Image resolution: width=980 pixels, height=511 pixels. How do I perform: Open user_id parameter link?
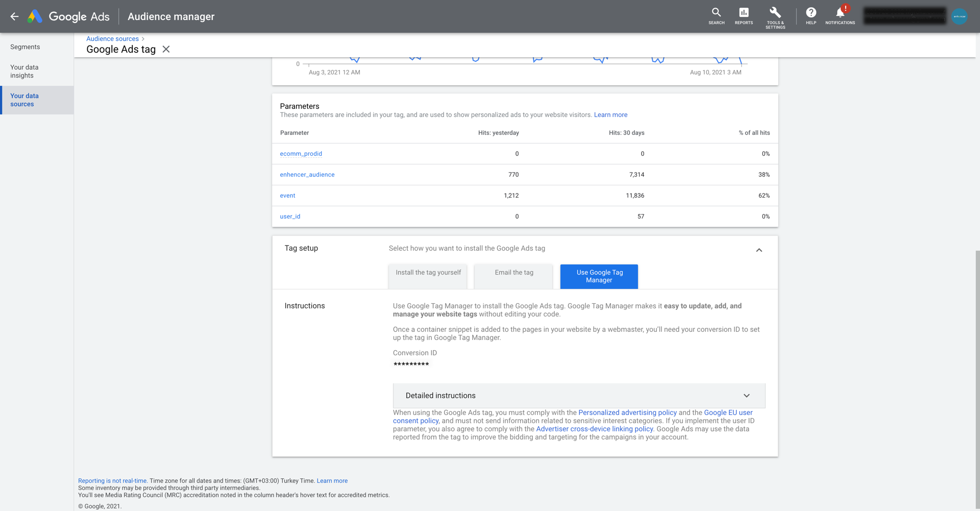(x=290, y=216)
